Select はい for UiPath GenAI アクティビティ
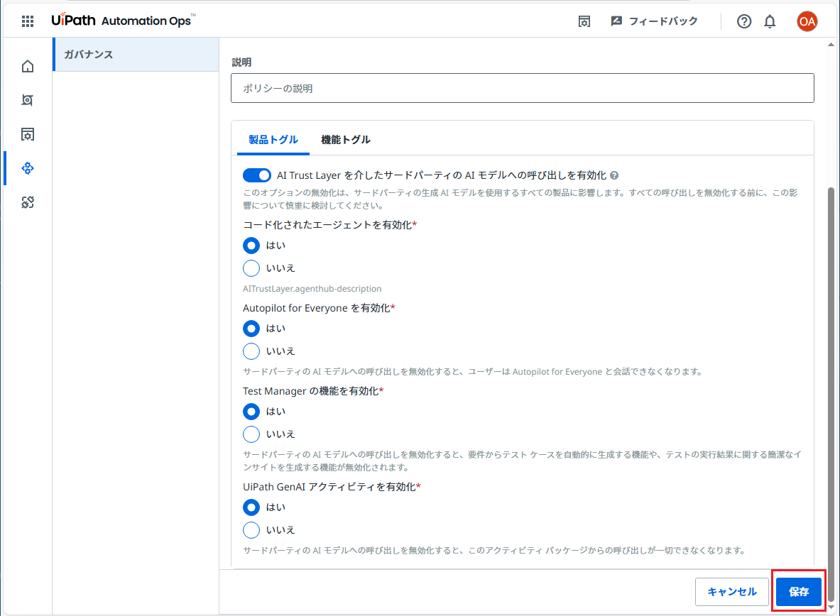Viewport: 840px width, 616px height. pos(251,507)
